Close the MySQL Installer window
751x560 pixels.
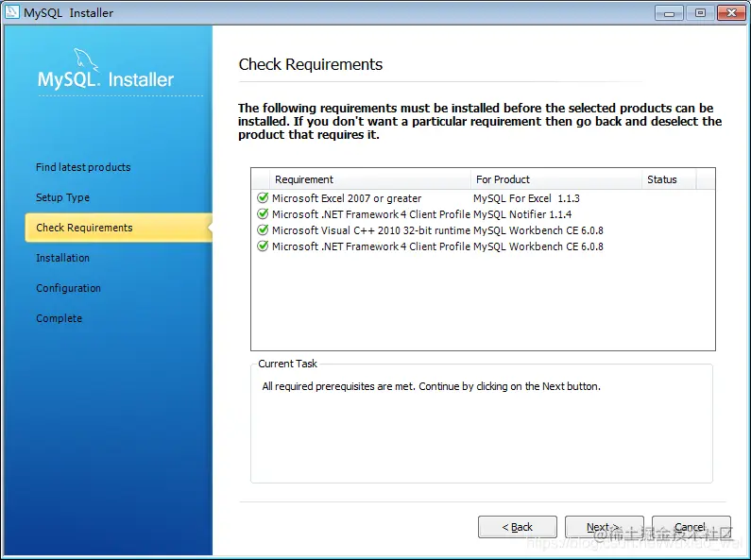point(731,13)
